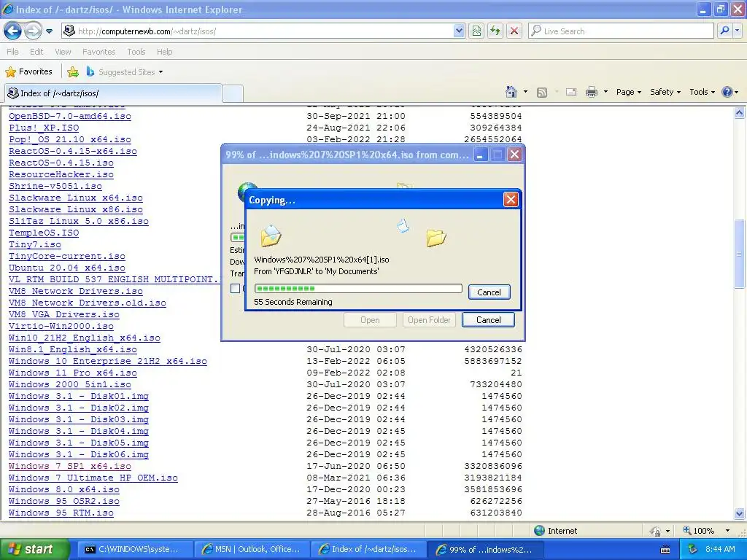Image resolution: width=747 pixels, height=560 pixels.
Task: Minimize the 99% download dialog
Action: pyautogui.click(x=481, y=155)
